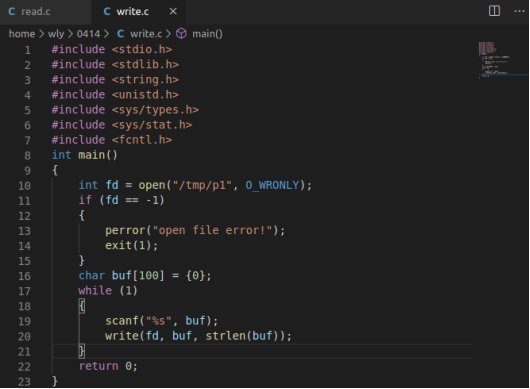This screenshot has height=389, width=530.
Task: Place cursor on '#include <sys/types.h>'
Action: click(x=125, y=110)
